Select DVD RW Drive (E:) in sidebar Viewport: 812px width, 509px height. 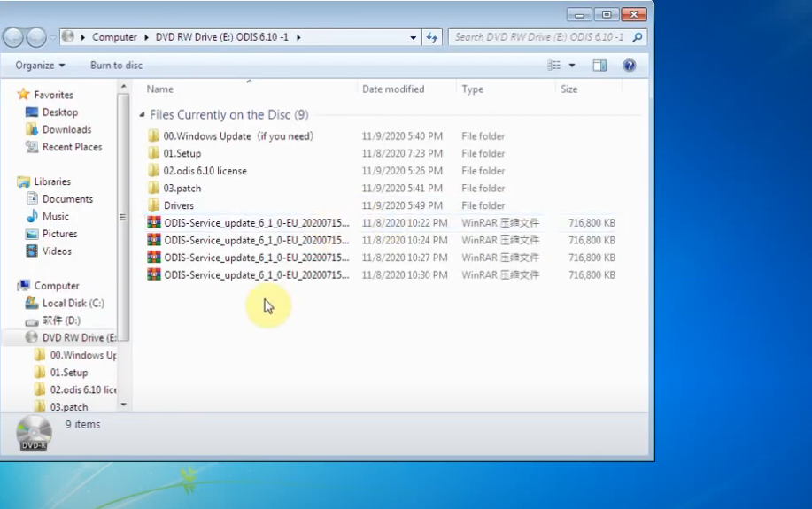(x=79, y=337)
